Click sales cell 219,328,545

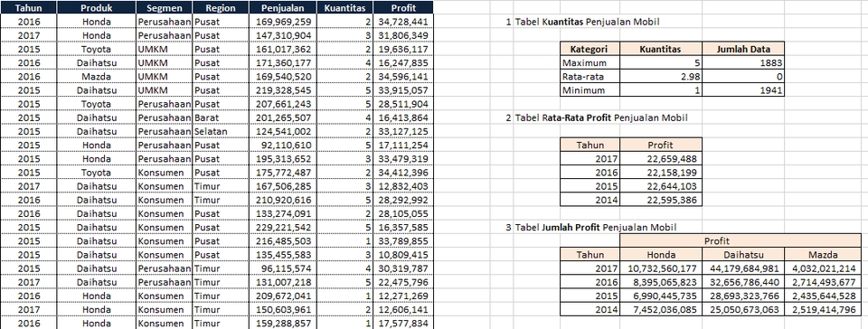tap(283, 90)
